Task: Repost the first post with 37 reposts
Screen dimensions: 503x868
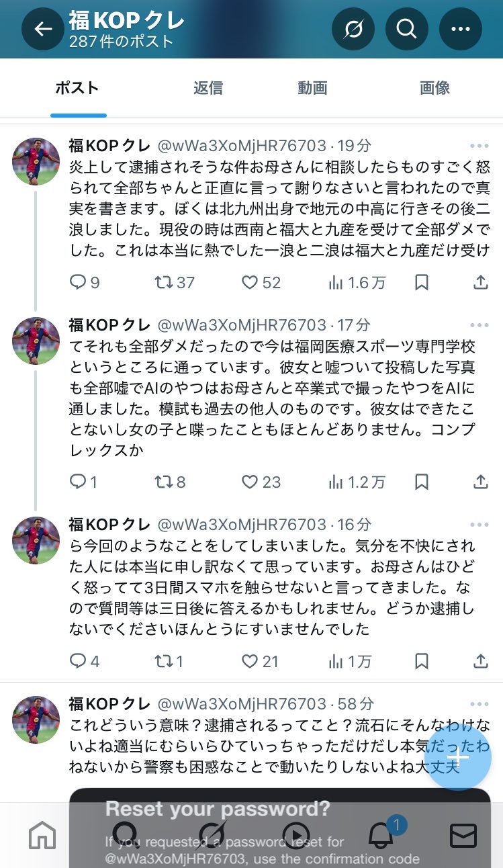Action: 174,283
